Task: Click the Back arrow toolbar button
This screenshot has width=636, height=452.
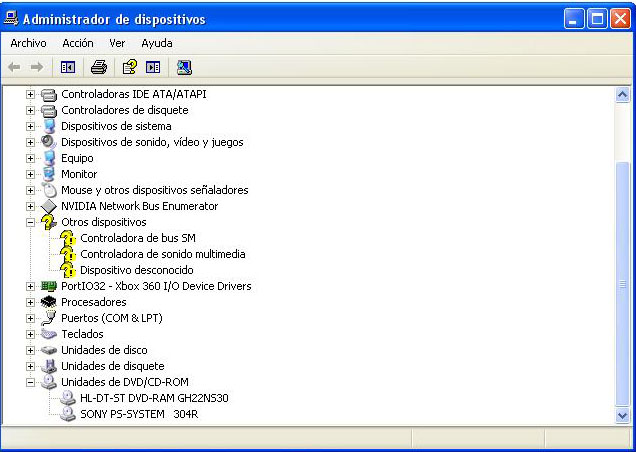Action: (14, 67)
